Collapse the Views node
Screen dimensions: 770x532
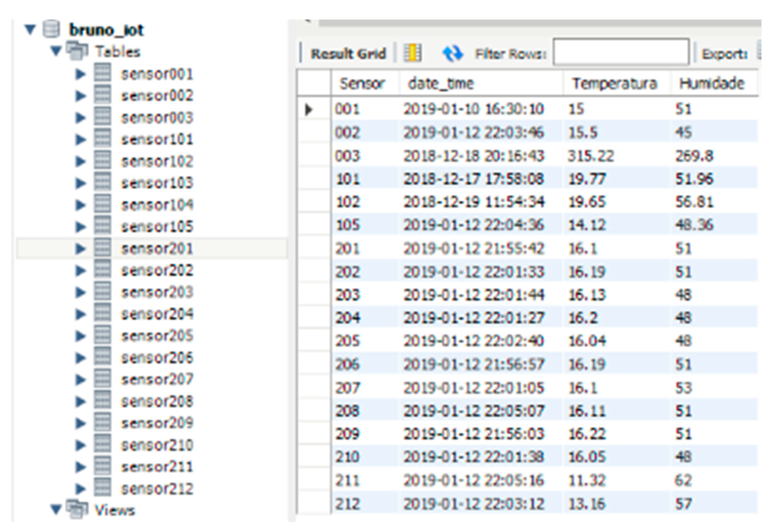click(56, 510)
